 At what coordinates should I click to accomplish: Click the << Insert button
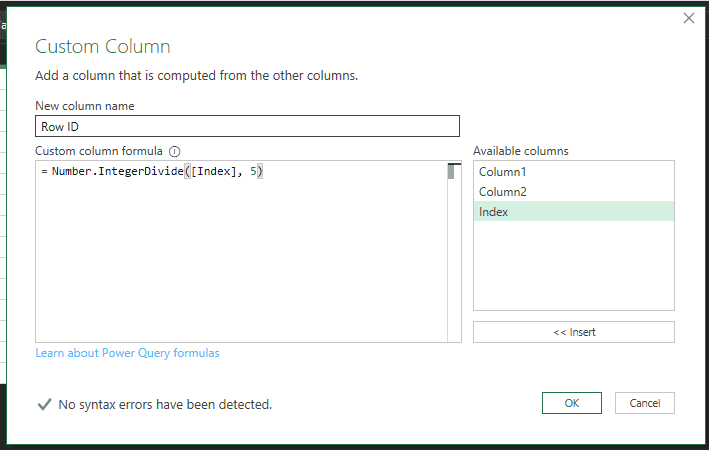[574, 332]
